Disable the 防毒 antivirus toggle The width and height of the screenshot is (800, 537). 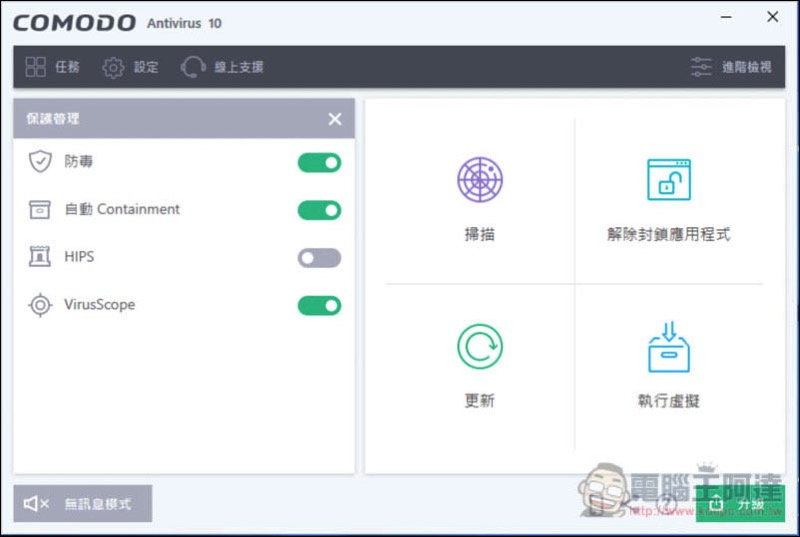click(x=319, y=163)
